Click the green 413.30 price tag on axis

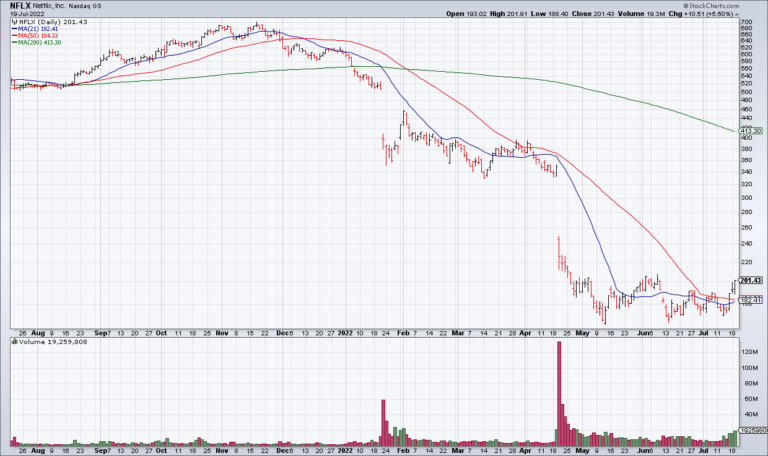[x=751, y=131]
